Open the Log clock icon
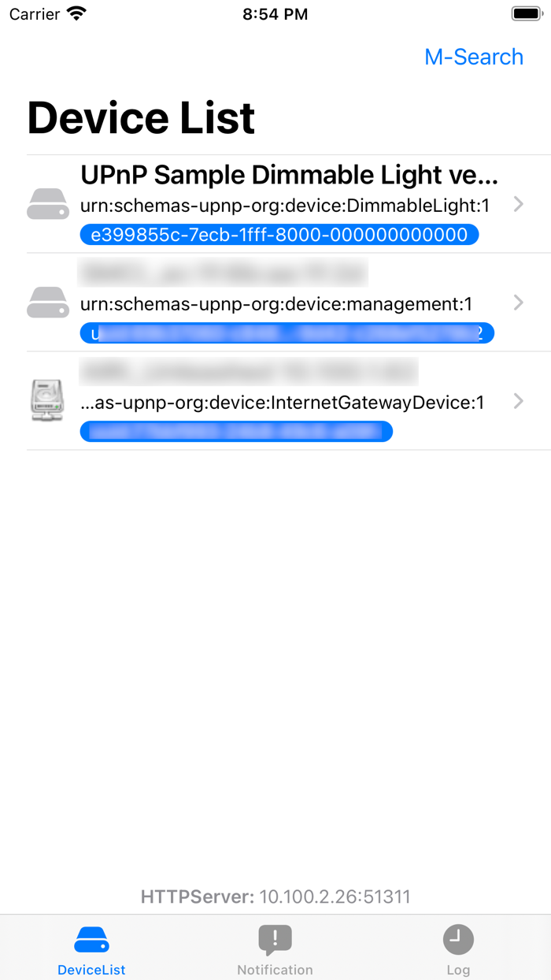 click(458, 939)
